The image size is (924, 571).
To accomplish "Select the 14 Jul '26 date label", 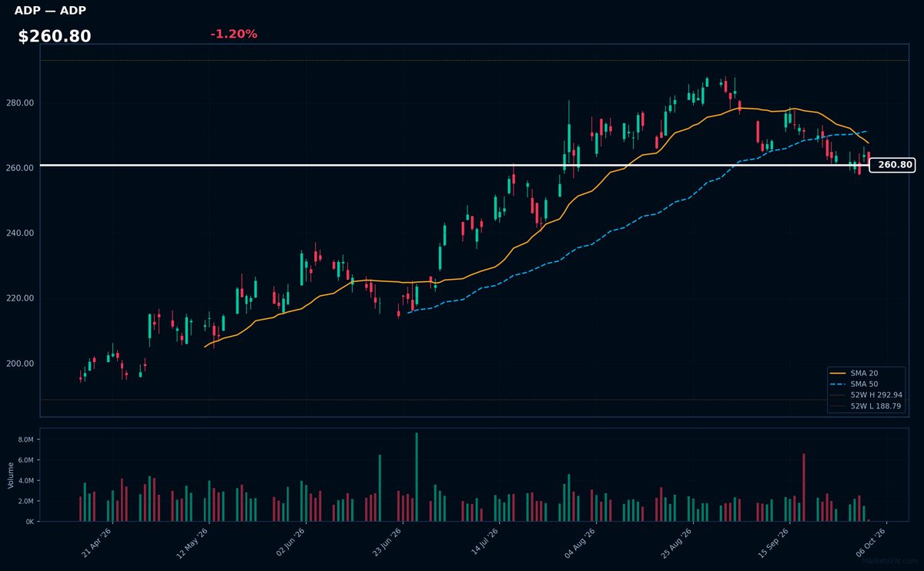I will coord(484,543).
